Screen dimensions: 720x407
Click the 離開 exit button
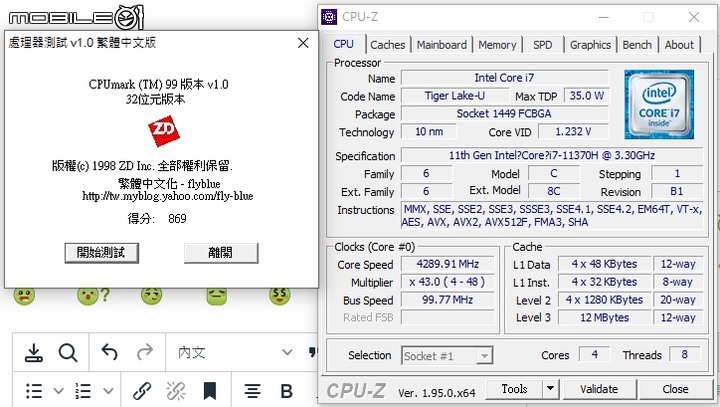pyautogui.click(x=221, y=253)
